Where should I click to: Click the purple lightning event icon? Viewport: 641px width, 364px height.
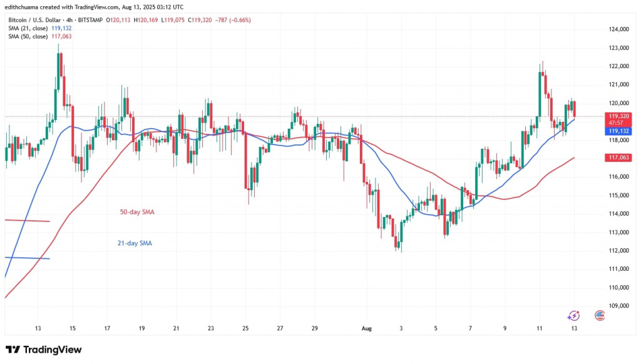pos(572,316)
